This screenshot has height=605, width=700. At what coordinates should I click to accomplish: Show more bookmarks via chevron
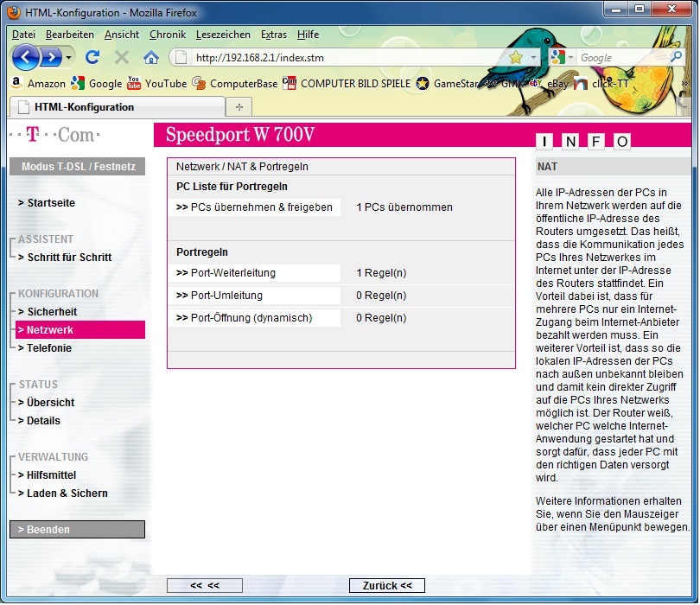684,84
